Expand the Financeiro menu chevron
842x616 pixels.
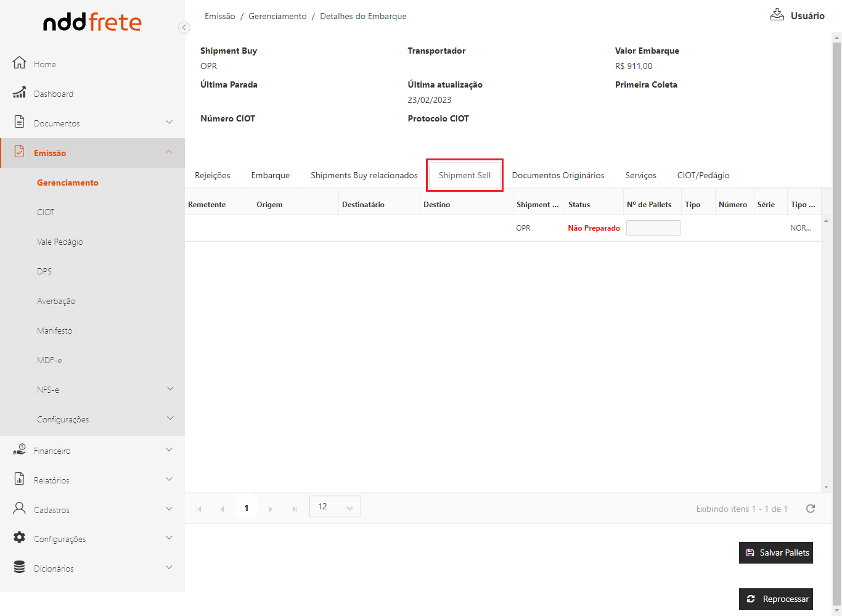click(170, 450)
